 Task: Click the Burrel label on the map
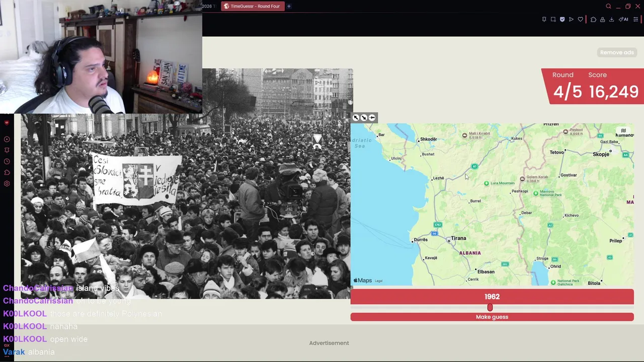[x=475, y=201]
